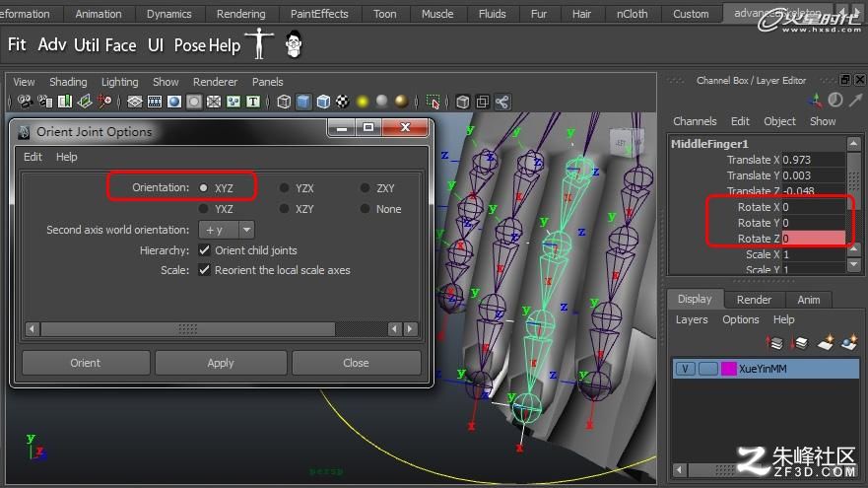Select YZX orientation radio button
The width and height of the screenshot is (868, 488).
284,187
